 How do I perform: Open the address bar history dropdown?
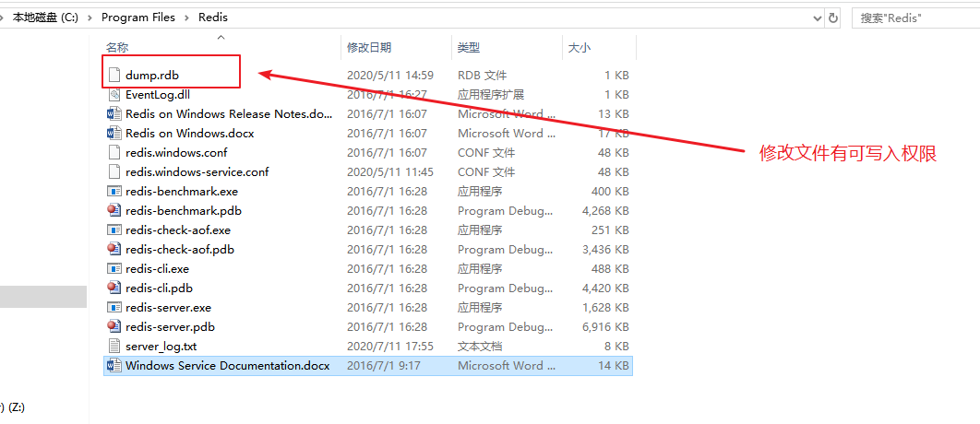point(818,18)
